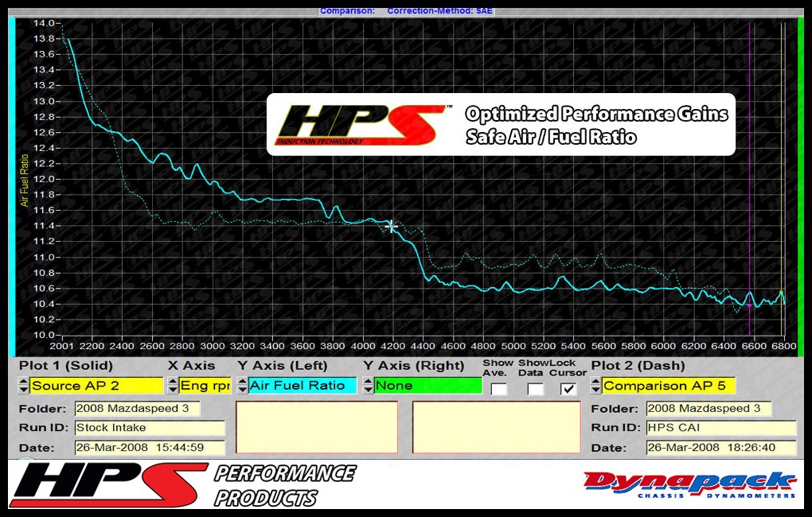Click the Plot 2 Folder field
Image resolution: width=812 pixels, height=517 pixels.
(709, 409)
